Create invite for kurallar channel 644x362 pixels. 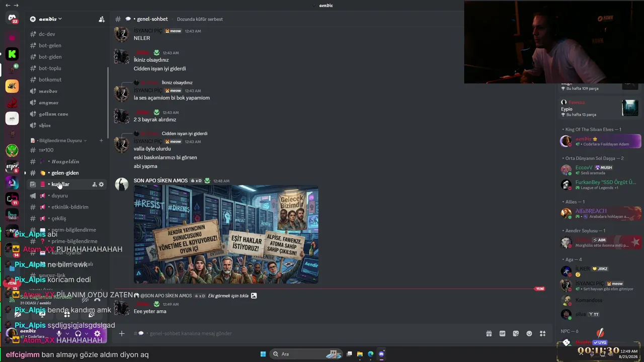tap(94, 185)
